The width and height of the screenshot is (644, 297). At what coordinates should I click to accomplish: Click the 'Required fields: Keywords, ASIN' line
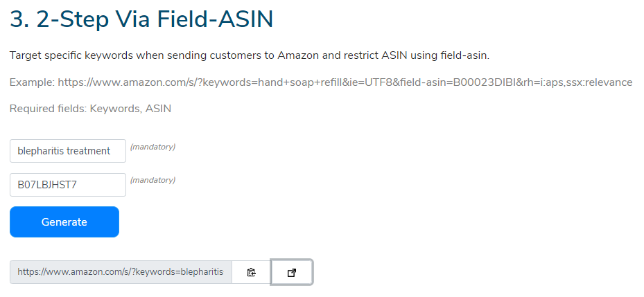90,109
